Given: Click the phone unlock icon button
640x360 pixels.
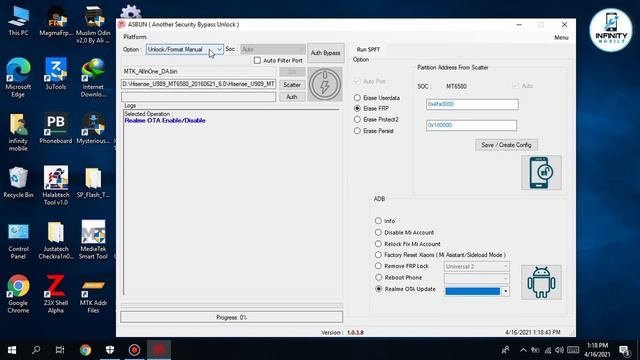Looking at the screenshot, I should [541, 173].
